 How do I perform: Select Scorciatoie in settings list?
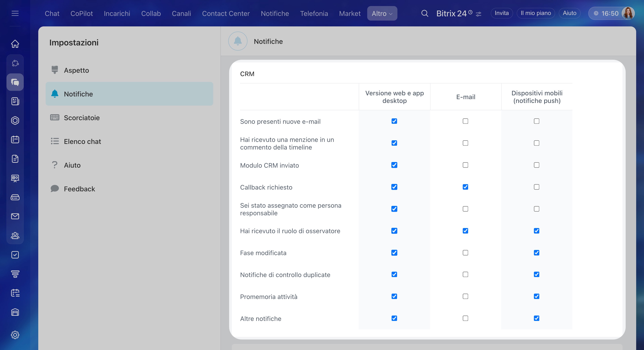(82, 117)
